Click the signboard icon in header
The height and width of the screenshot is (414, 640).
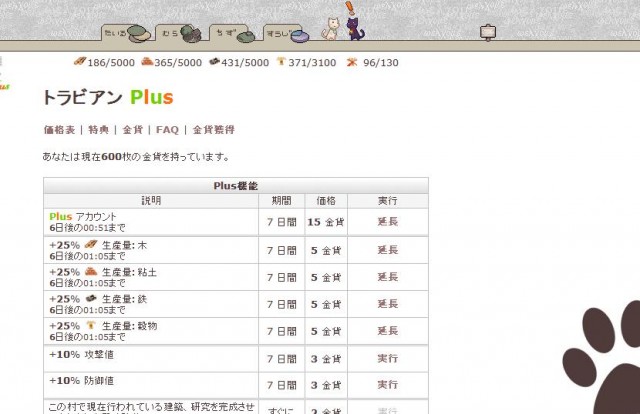tap(488, 32)
